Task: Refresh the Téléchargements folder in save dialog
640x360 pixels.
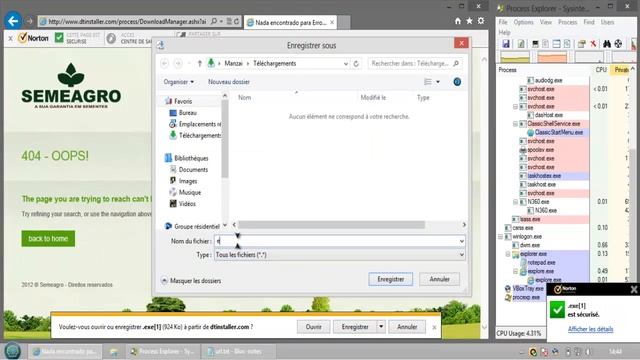Action: click(x=356, y=63)
